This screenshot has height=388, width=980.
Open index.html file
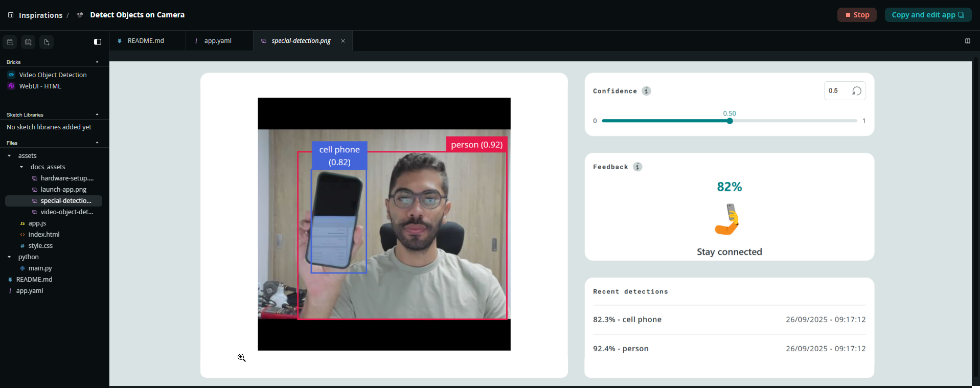(x=44, y=234)
